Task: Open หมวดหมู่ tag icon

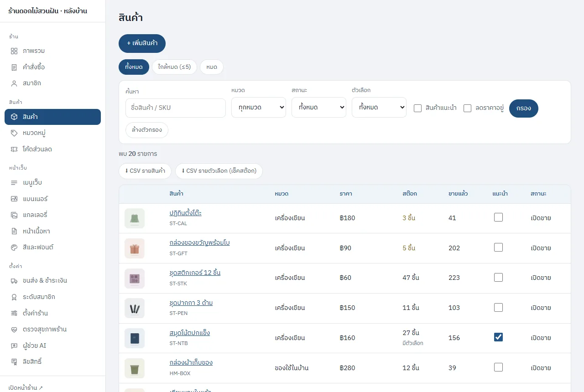Action: (x=14, y=133)
